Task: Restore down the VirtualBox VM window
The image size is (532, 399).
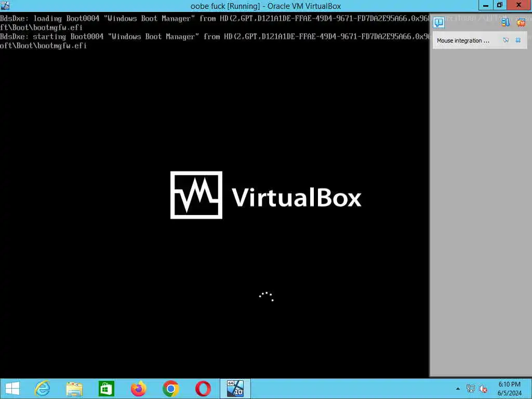Action: tap(499, 5)
